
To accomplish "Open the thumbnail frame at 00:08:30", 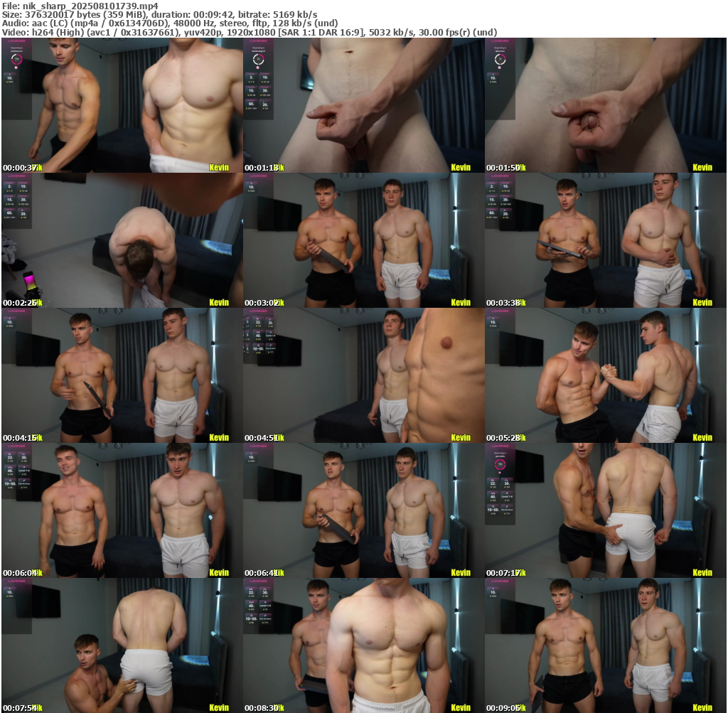I will point(364,645).
